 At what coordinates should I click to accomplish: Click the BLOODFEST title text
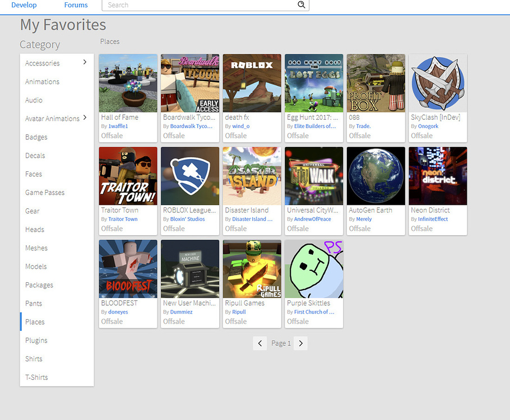coord(119,303)
